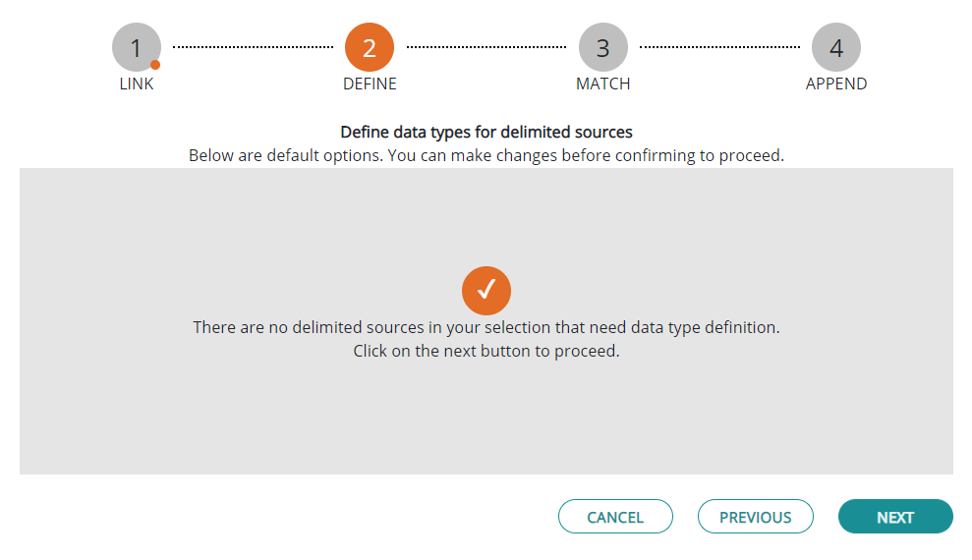Click the orange checkmark icon
Screen dimensions: 972x560
click(x=486, y=291)
